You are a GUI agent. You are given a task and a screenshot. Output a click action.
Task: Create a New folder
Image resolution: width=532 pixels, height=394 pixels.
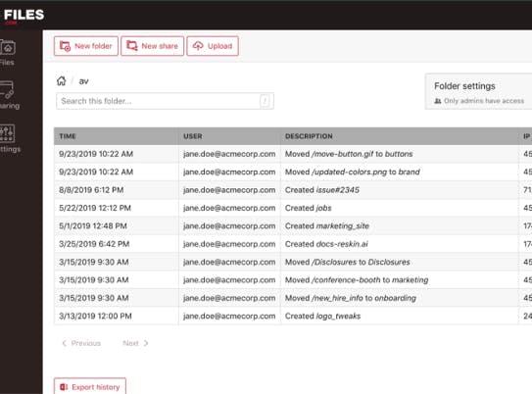click(86, 46)
